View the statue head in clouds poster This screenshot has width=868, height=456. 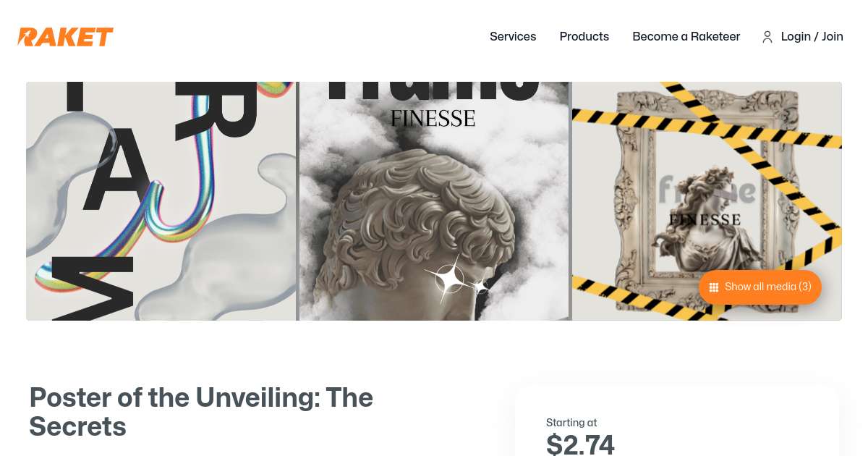point(434,201)
